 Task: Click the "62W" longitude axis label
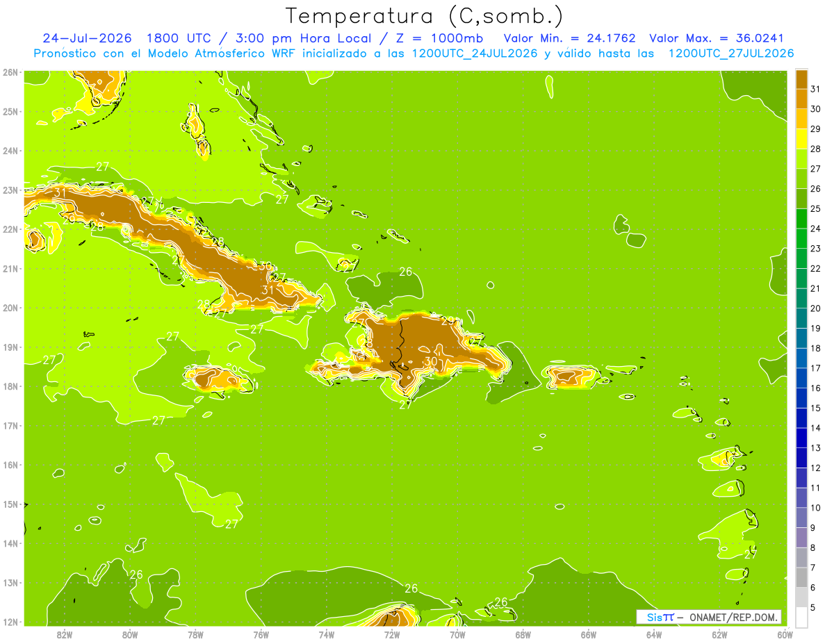[x=719, y=634]
